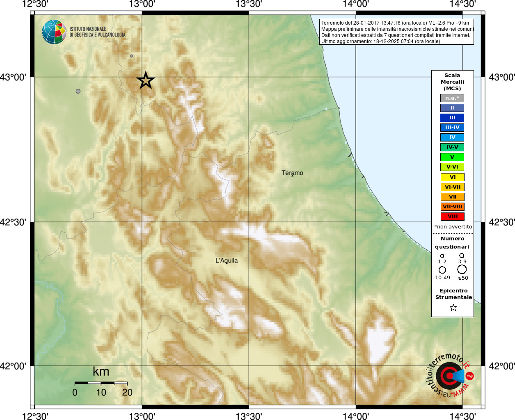
Task: Click the larger grey questionnaire circle marker
Action: coord(78,91)
